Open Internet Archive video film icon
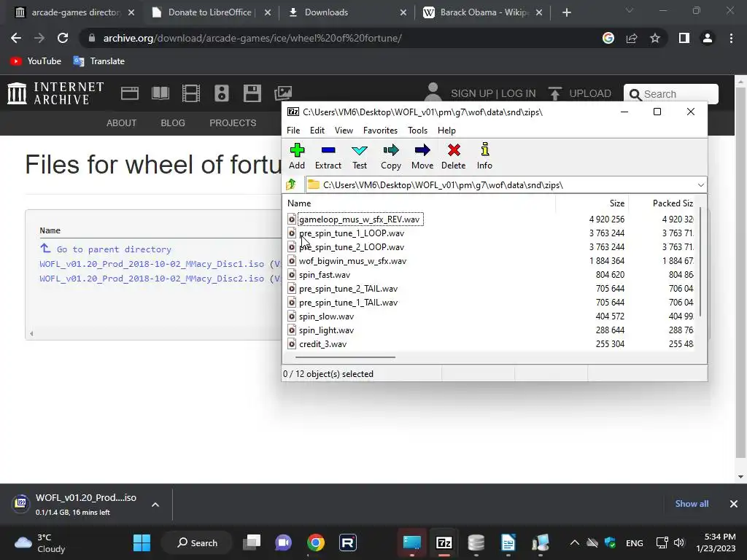 pyautogui.click(x=191, y=93)
